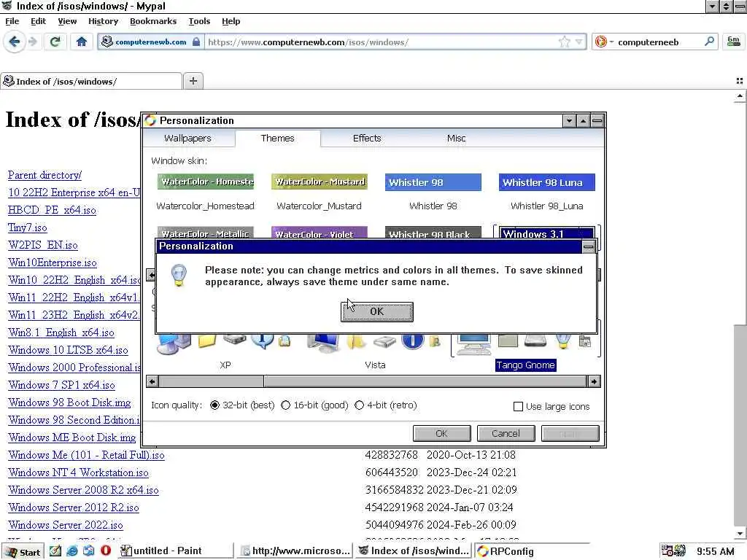Click Cancel in the Personalization window
Viewport: 747px width, 560px height.
[x=506, y=433]
